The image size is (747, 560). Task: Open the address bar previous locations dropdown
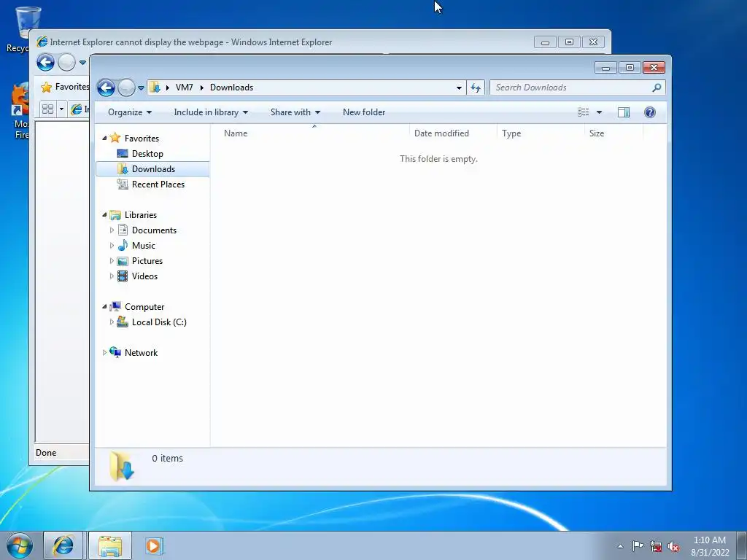tap(459, 87)
